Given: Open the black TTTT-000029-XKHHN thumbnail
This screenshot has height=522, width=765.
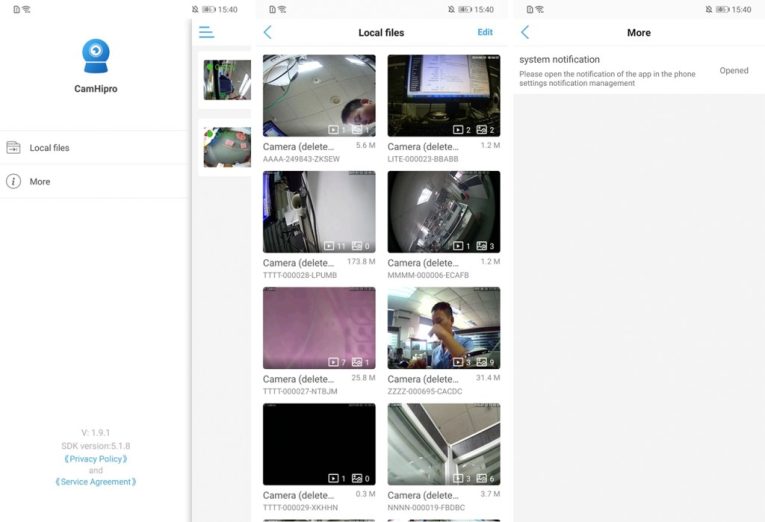Looking at the screenshot, I should pos(319,444).
